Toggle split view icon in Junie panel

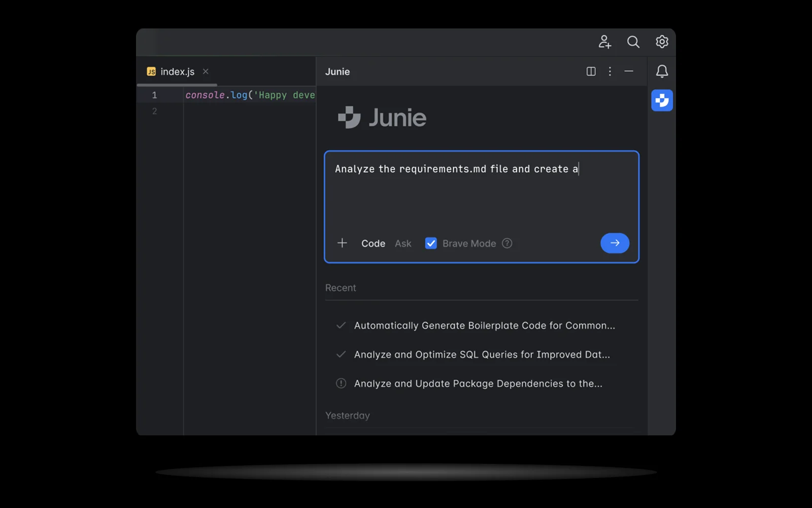(591, 72)
